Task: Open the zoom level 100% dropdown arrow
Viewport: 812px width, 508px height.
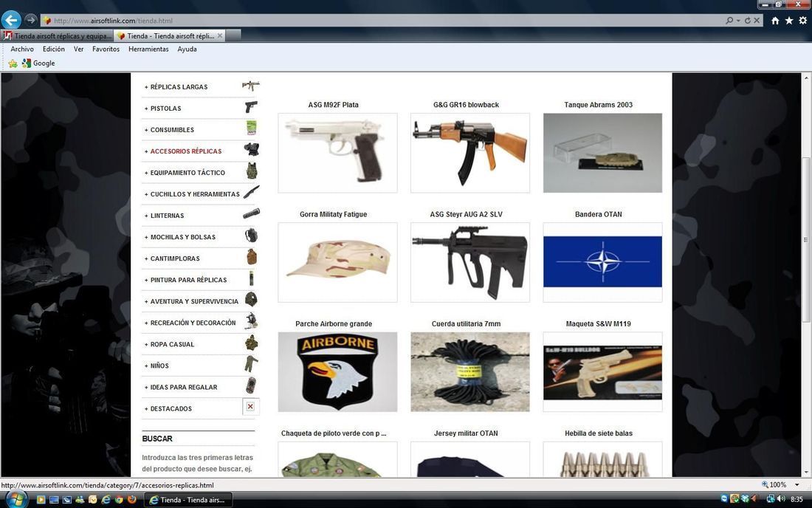Action: (x=796, y=484)
